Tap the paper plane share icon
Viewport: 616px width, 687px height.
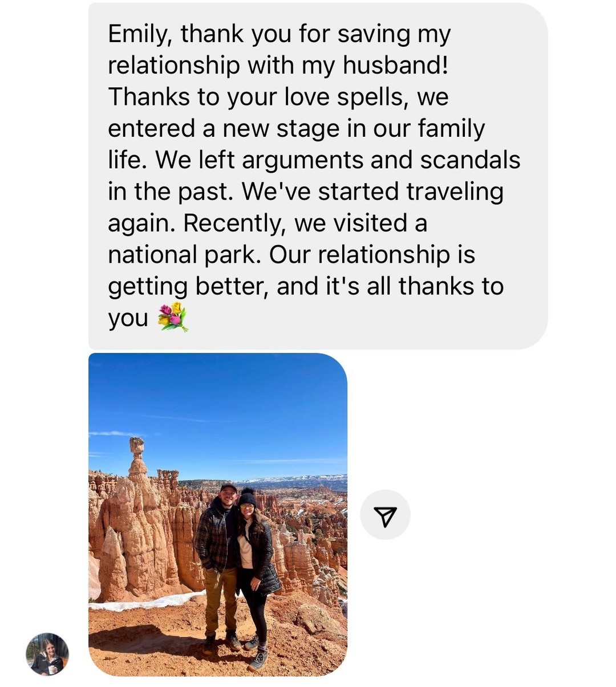click(385, 515)
